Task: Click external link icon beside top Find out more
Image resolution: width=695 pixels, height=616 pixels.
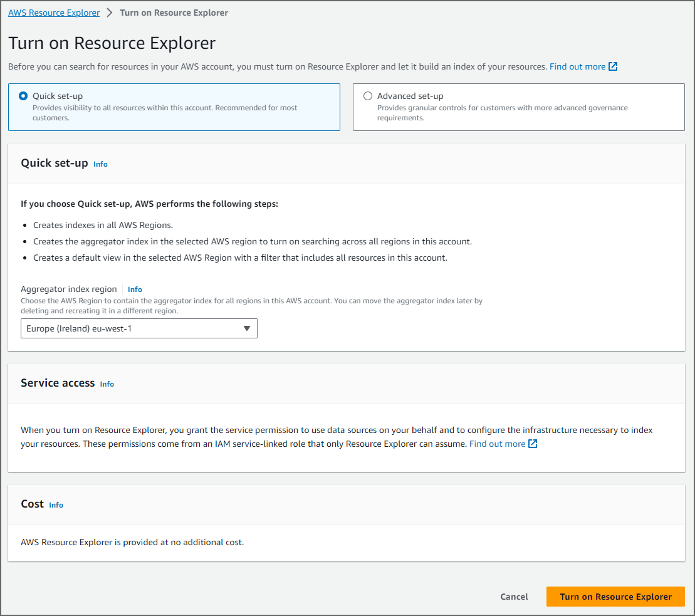Action: (x=613, y=66)
